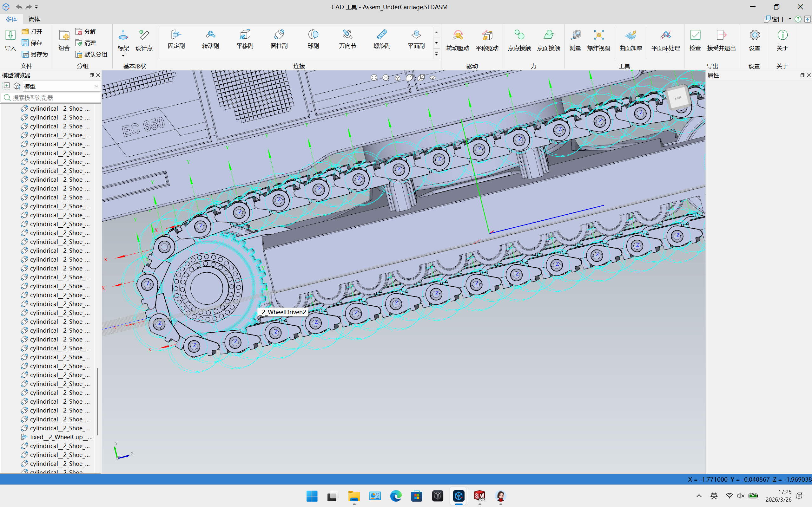This screenshot has width=812, height=507.
Task: Add a 固定副 fixed joint
Action: (176, 40)
